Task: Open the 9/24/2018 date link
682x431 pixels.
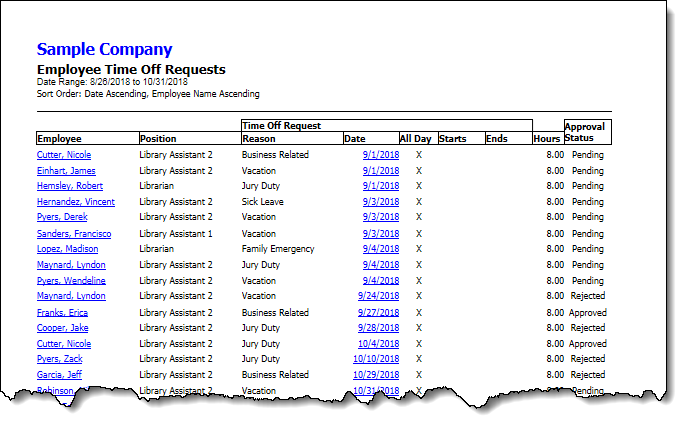Action: pyautogui.click(x=378, y=296)
